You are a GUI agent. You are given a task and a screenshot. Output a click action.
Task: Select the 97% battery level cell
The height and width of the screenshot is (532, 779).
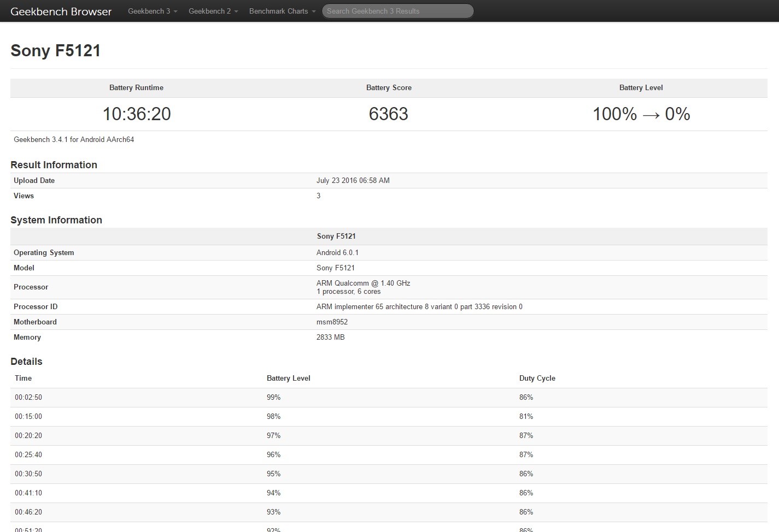pos(273,435)
